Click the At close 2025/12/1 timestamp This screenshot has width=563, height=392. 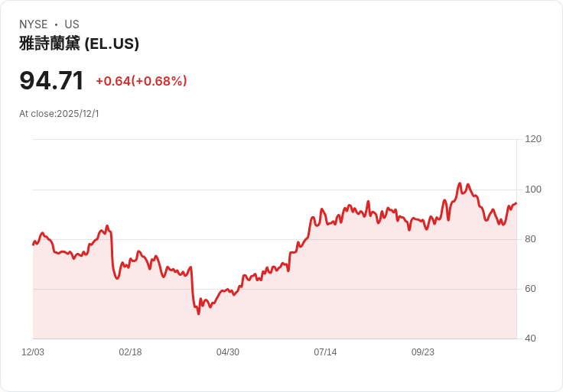pos(59,114)
